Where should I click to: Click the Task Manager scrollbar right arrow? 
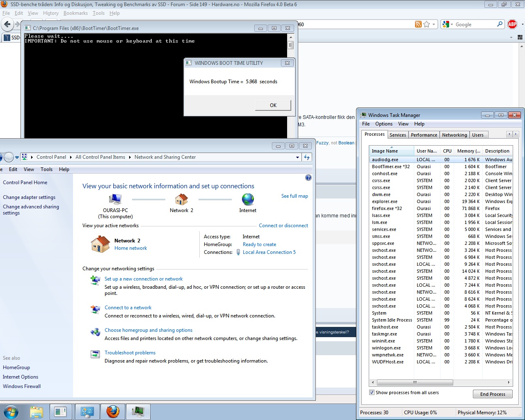point(509,382)
